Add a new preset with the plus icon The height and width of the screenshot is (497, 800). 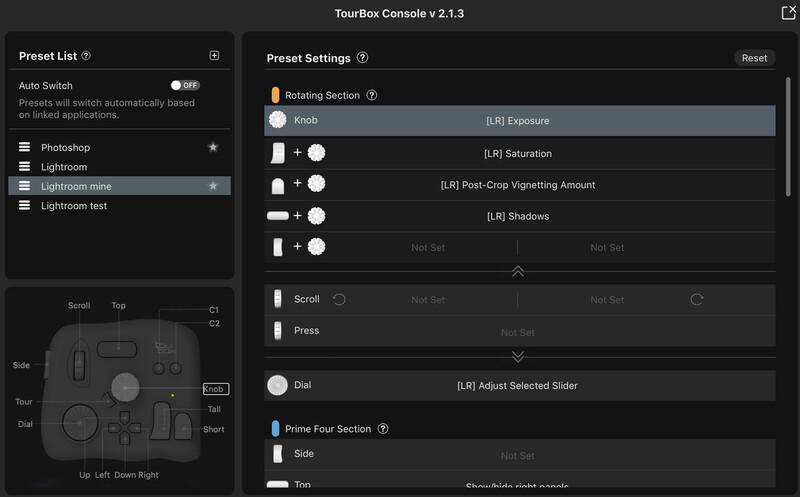(x=214, y=55)
